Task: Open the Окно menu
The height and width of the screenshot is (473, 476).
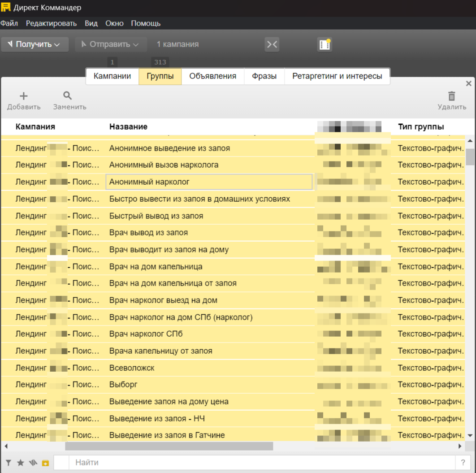Action: coord(114,23)
